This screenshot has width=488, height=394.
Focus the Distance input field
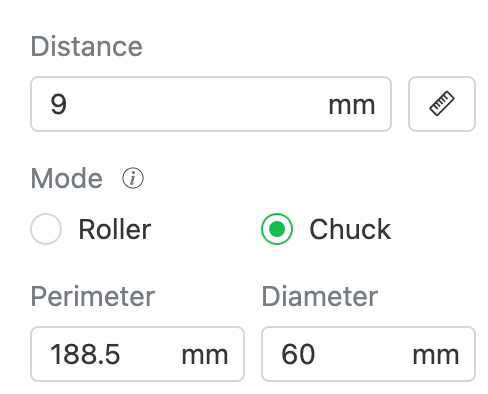pos(211,104)
